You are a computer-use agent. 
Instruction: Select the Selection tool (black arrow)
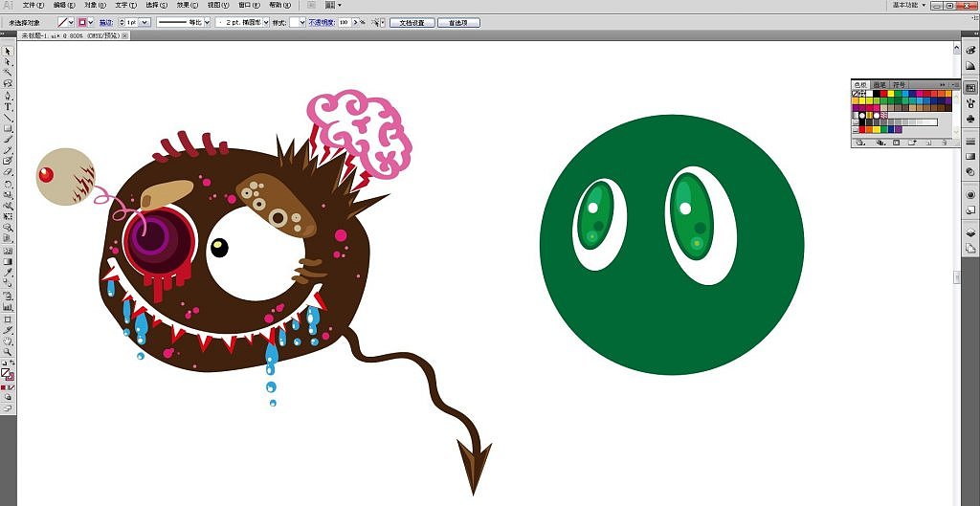tap(8, 52)
